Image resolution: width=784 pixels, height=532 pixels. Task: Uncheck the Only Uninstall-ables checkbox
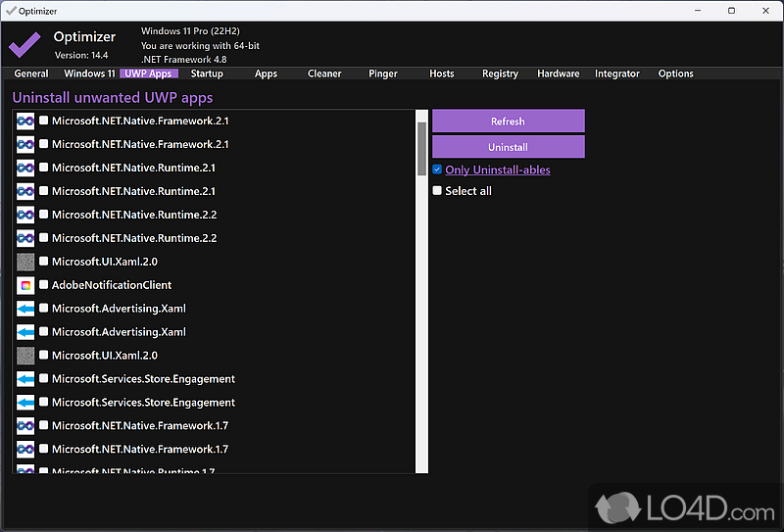point(437,169)
